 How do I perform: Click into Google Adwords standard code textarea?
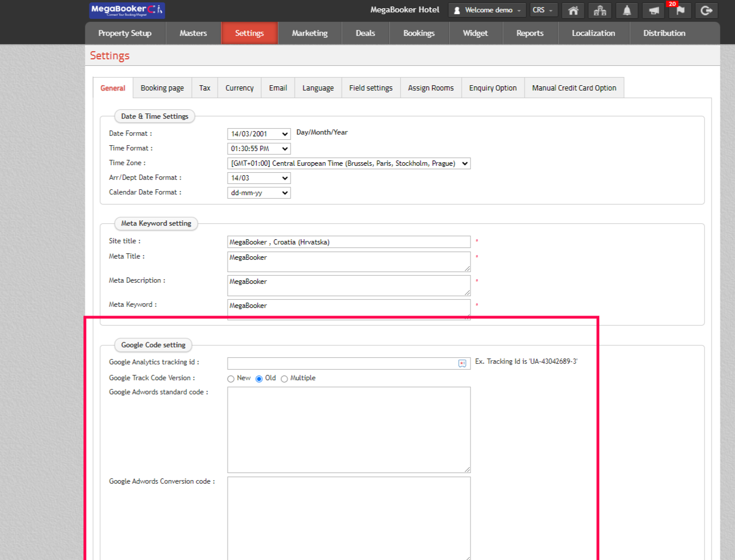pyautogui.click(x=349, y=430)
